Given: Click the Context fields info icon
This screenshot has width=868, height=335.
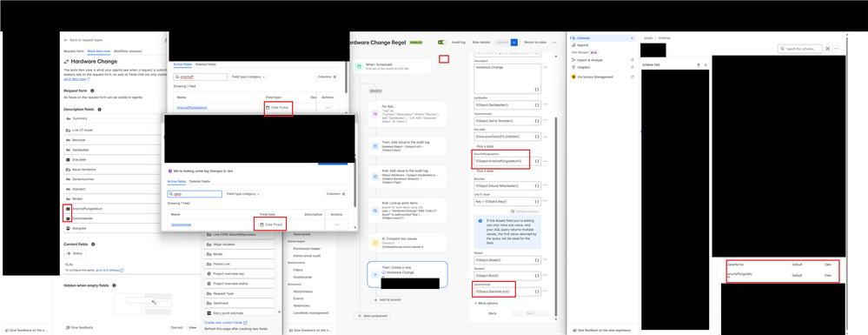Looking at the screenshot, I should [x=92, y=244].
